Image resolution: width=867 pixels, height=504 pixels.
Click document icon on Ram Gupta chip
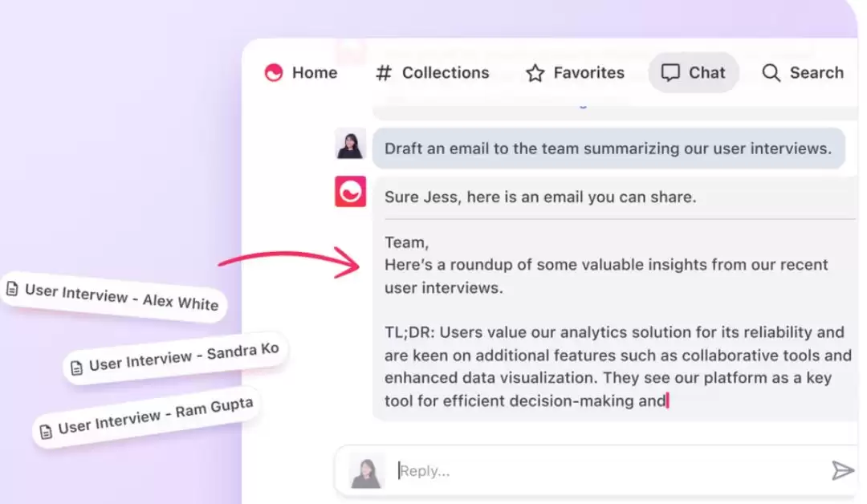click(46, 430)
